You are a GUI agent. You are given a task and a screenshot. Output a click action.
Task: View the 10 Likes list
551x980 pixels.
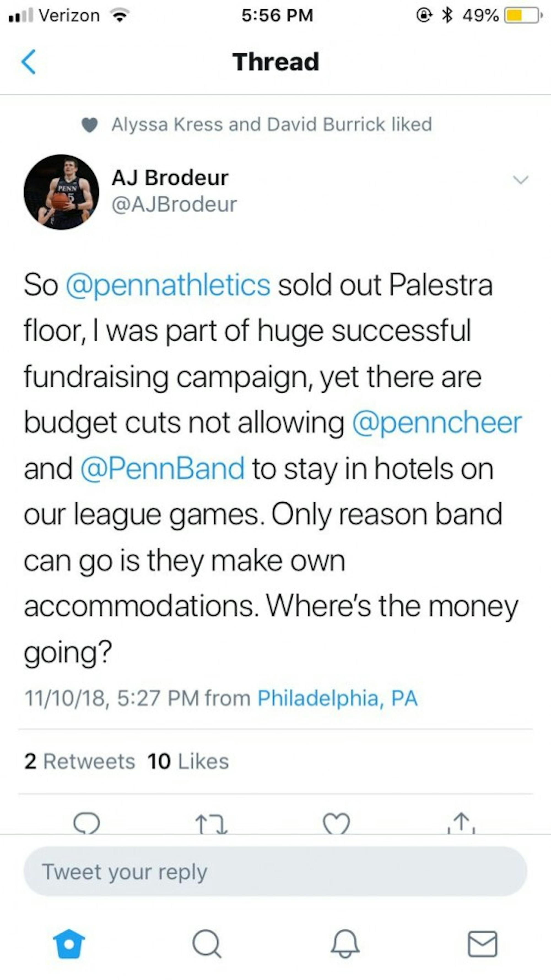click(x=188, y=761)
